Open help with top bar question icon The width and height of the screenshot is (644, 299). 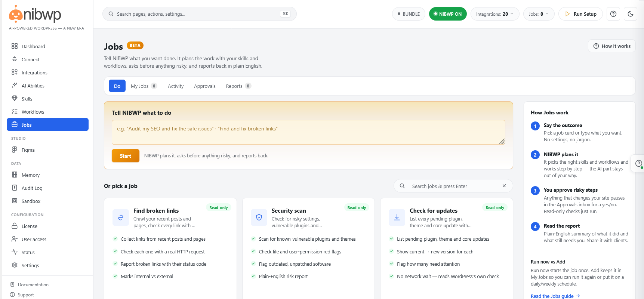613,14
